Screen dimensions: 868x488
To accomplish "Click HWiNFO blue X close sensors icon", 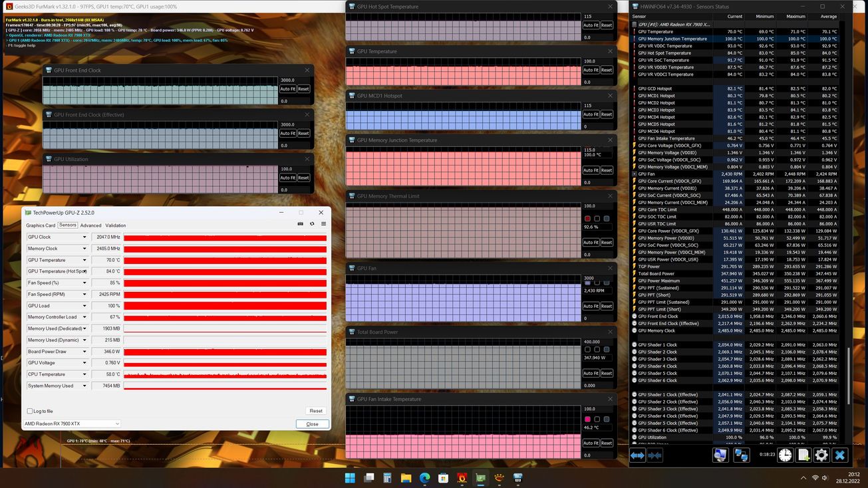I will pyautogui.click(x=839, y=455).
